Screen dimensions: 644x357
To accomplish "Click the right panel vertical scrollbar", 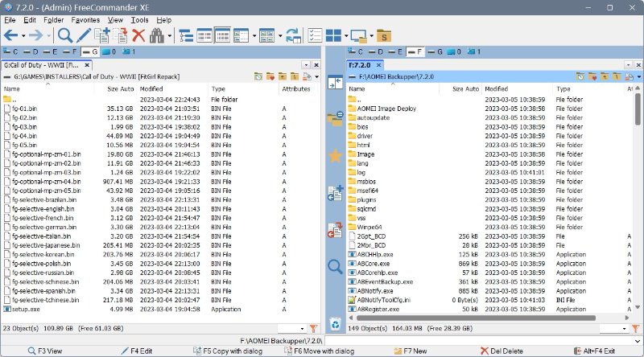I will tap(638, 109).
